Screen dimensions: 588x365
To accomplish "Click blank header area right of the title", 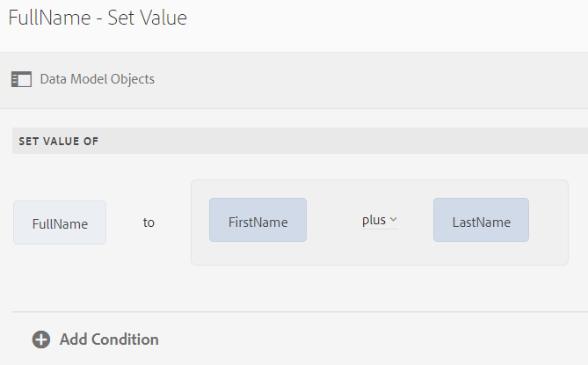I will click(x=387, y=18).
